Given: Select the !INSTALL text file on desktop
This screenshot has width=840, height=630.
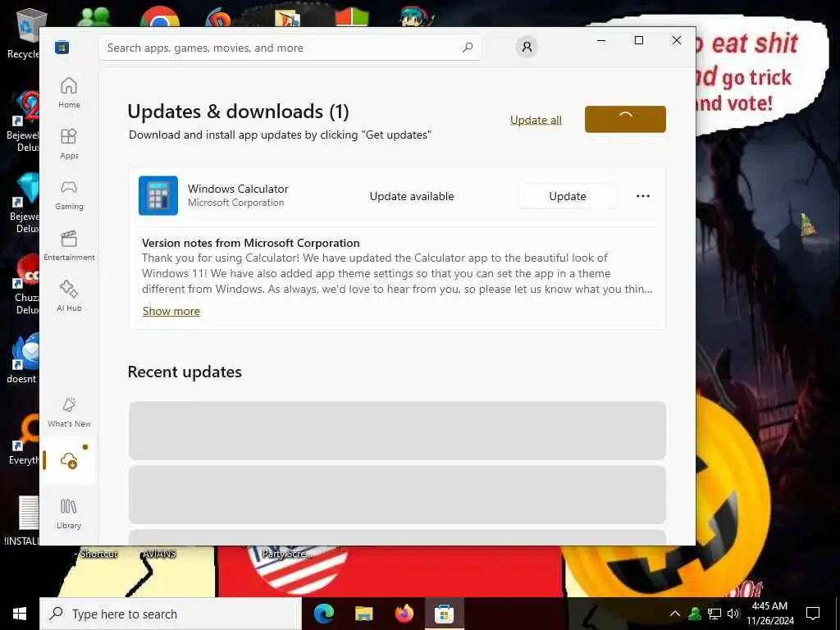Looking at the screenshot, I should point(22,521).
